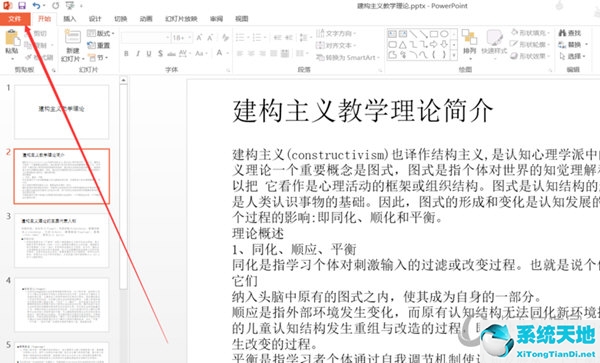
Task: Switch to the Transitions (切换) tab
Action: tap(121, 19)
